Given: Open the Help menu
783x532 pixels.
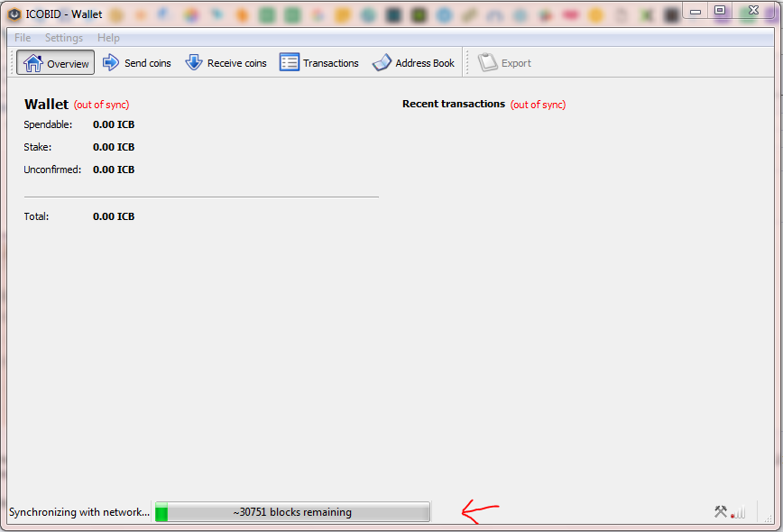Looking at the screenshot, I should pos(108,38).
